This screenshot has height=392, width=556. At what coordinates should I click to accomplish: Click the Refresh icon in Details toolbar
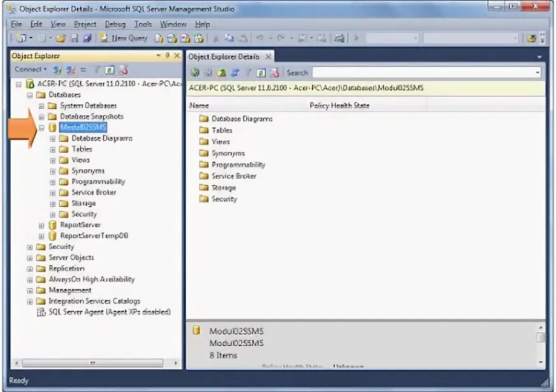click(261, 73)
